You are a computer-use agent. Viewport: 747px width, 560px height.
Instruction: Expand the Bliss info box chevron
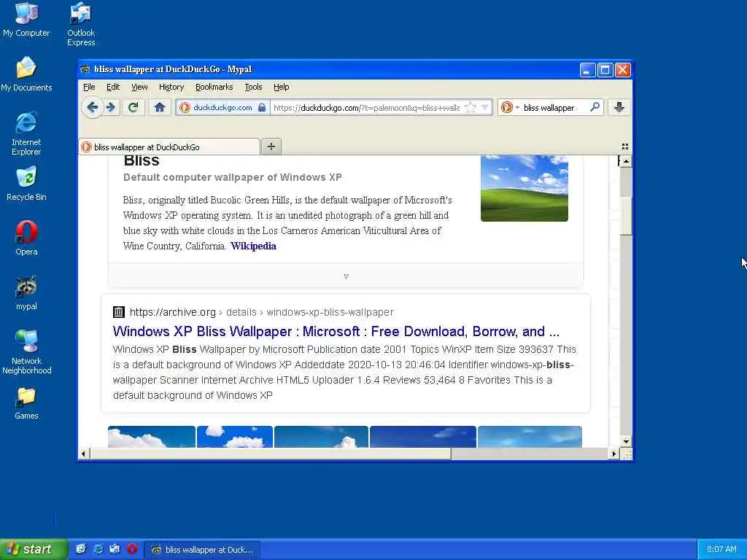(x=346, y=276)
